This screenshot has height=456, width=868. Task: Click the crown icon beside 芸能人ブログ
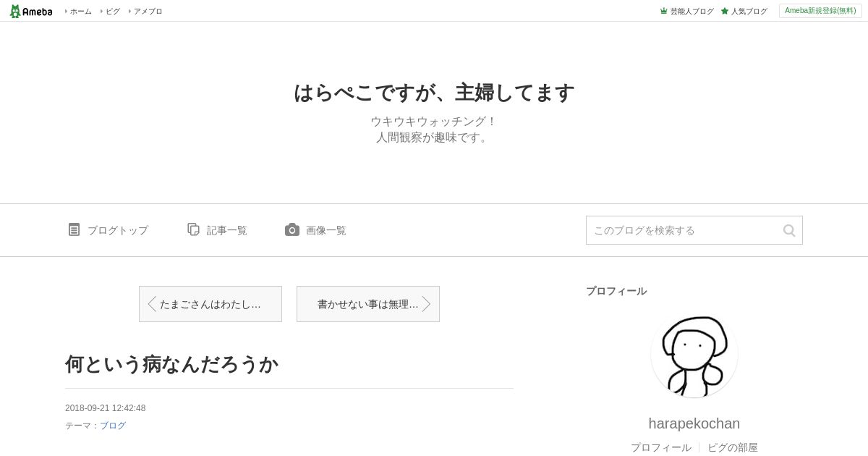[663, 11]
